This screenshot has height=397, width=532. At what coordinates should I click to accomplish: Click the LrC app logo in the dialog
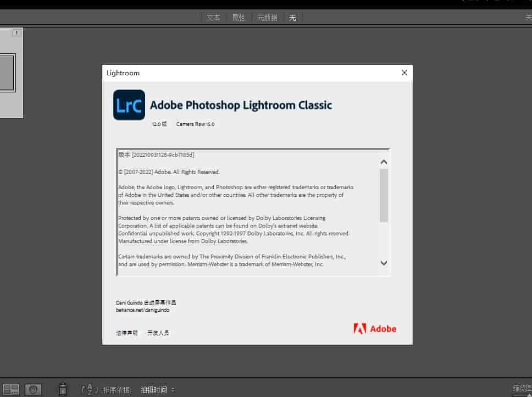coord(128,104)
